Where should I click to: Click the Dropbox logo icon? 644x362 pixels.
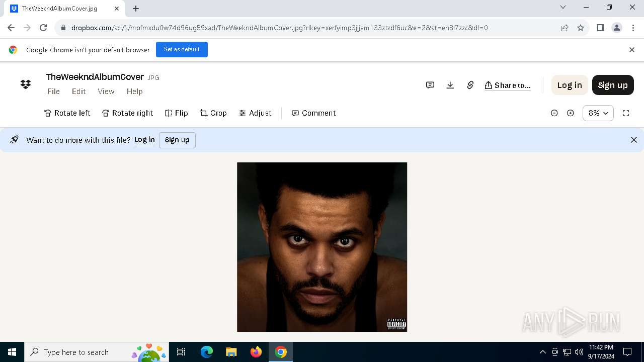pos(26,84)
